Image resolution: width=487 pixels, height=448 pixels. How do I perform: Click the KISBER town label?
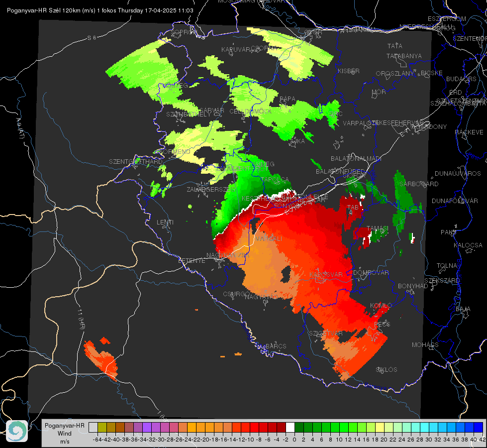[x=349, y=71]
